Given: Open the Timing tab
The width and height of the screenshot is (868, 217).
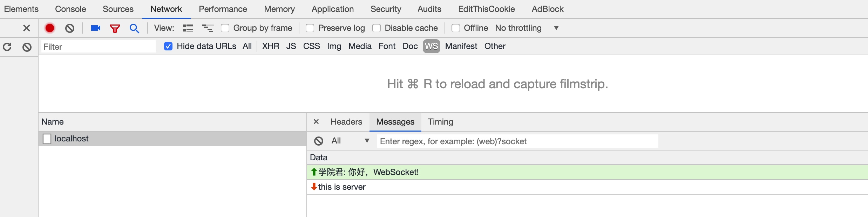Looking at the screenshot, I should (441, 122).
